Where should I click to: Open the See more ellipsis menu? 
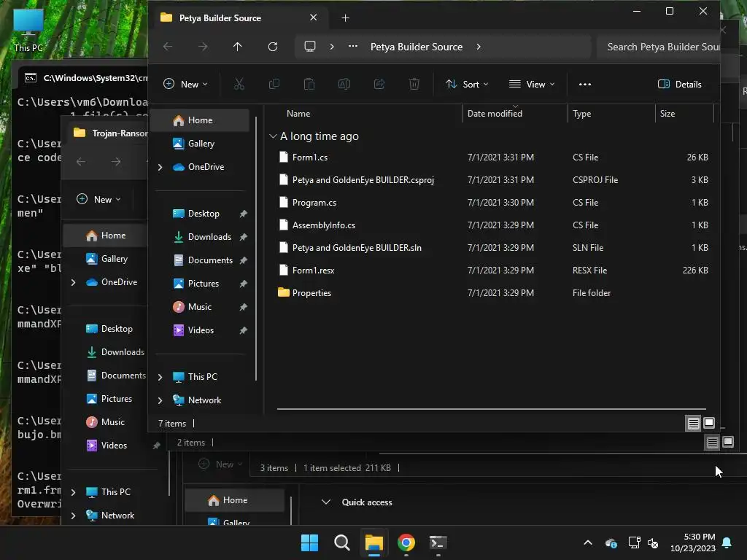585,85
